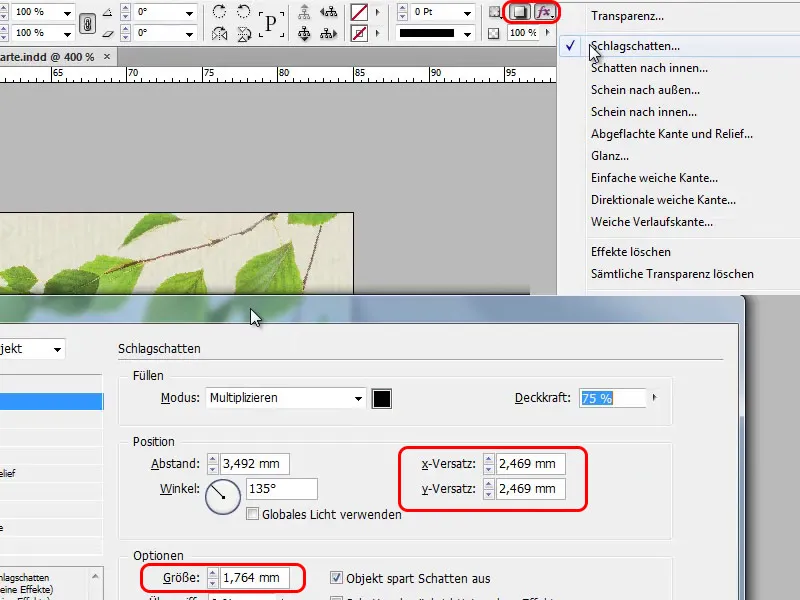This screenshot has width=800, height=600.
Task: Open the stroke swatch flyout arrow
Action: (x=378, y=34)
